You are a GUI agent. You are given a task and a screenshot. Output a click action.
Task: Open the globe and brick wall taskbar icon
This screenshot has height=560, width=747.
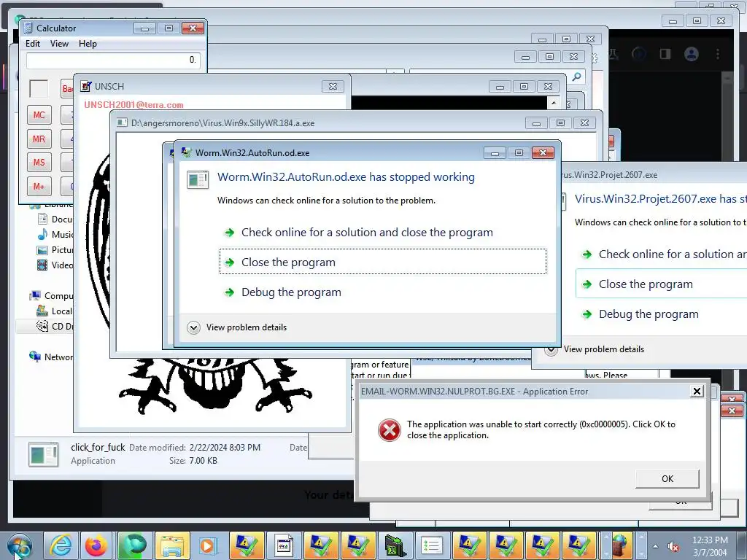pyautogui.click(x=622, y=545)
